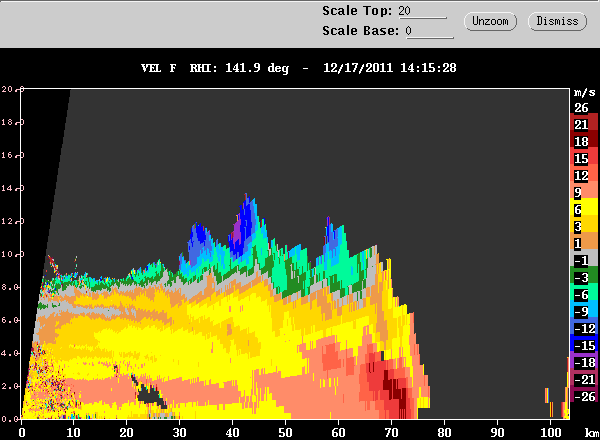Click the Unzoom button
600x440 pixels.
tap(490, 21)
